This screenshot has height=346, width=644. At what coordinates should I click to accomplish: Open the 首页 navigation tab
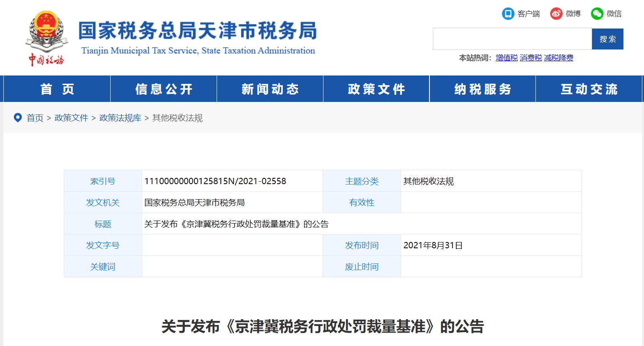pos(57,89)
